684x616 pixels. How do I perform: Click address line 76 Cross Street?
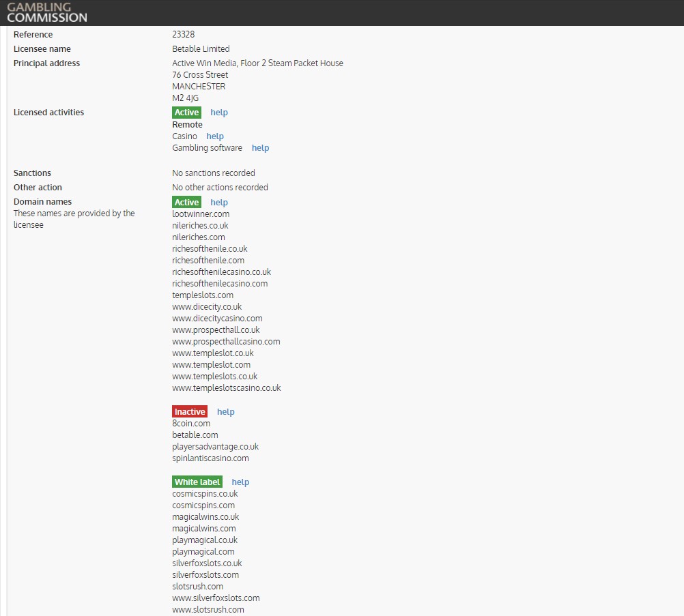tap(200, 75)
